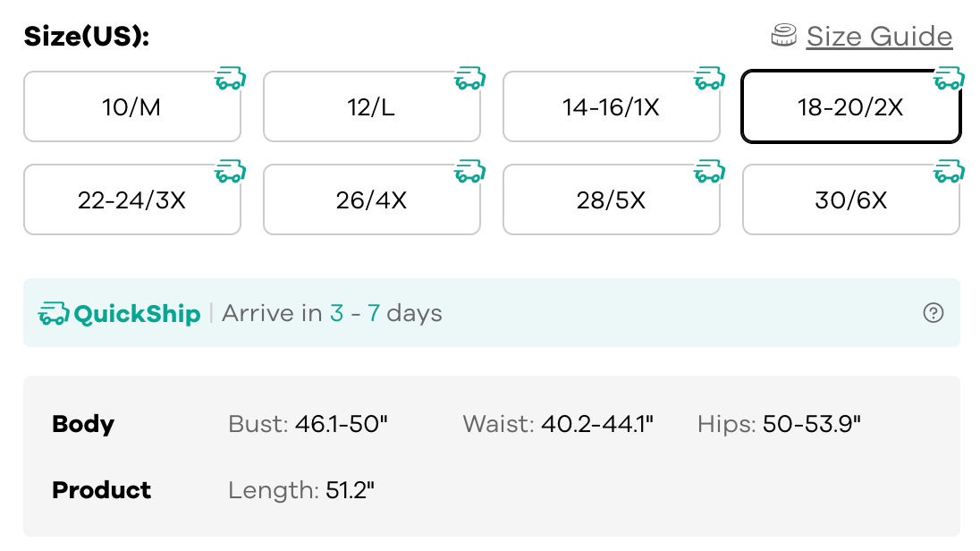This screenshot has width=980, height=551.
Task: Click the truck badge on 22-24/3X size
Action: pos(230,172)
